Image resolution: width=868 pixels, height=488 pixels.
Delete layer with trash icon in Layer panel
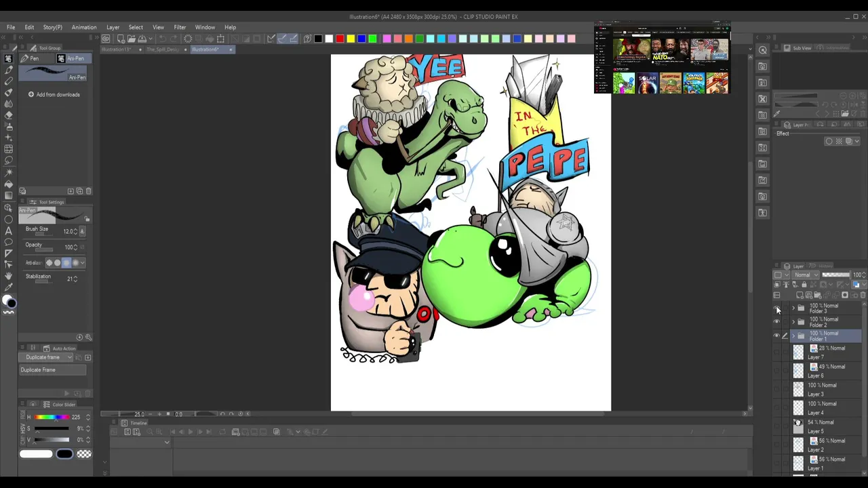863,295
